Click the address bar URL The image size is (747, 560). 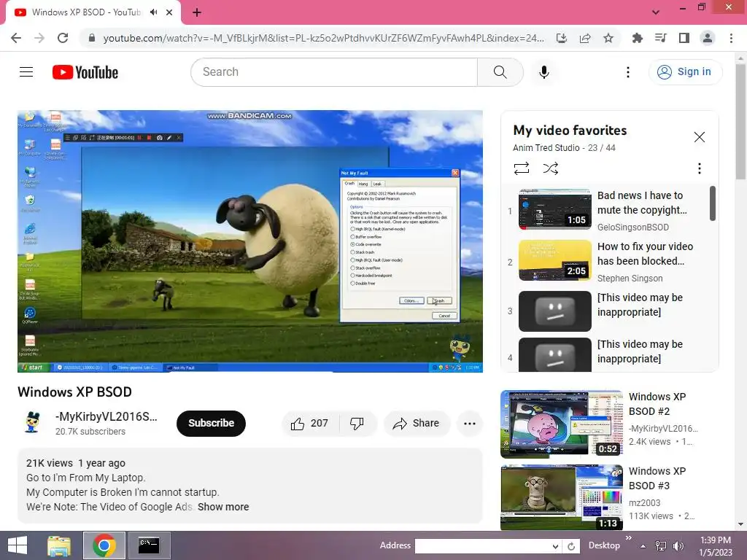pyautogui.click(x=323, y=38)
